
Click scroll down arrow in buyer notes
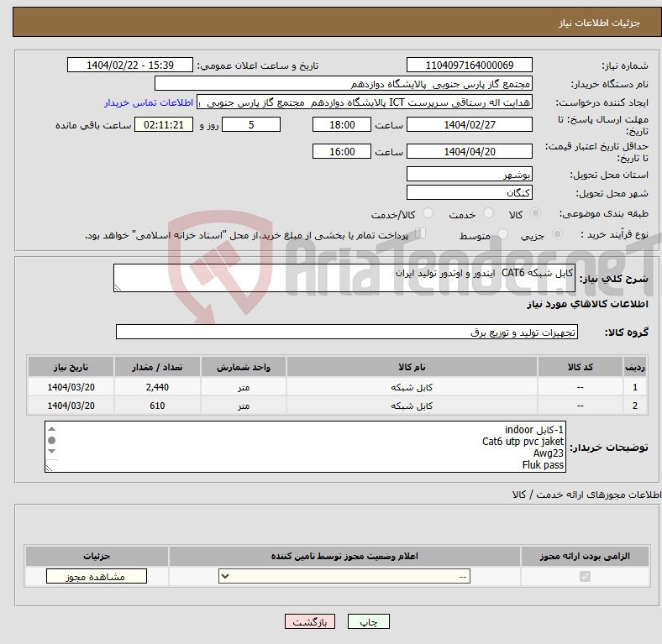coord(51,452)
